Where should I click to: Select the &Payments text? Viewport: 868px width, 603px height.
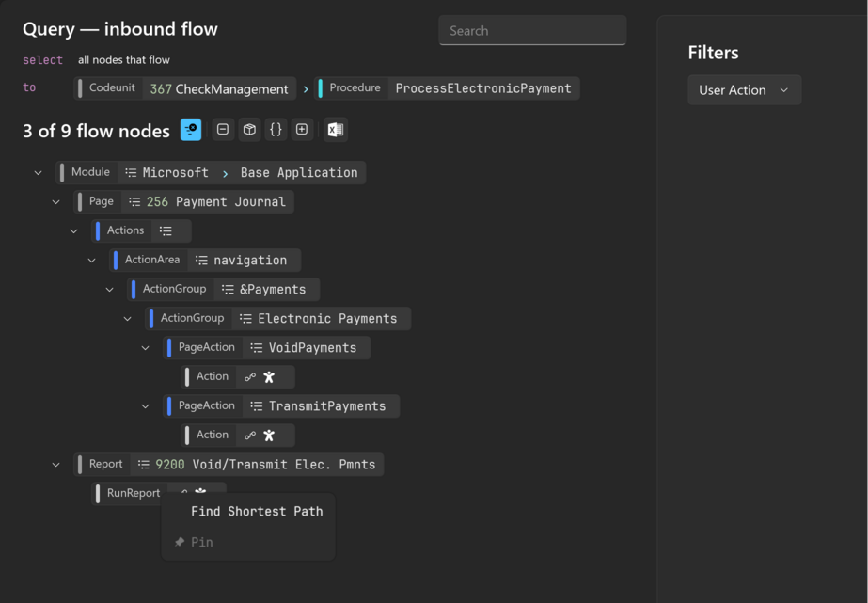(273, 289)
